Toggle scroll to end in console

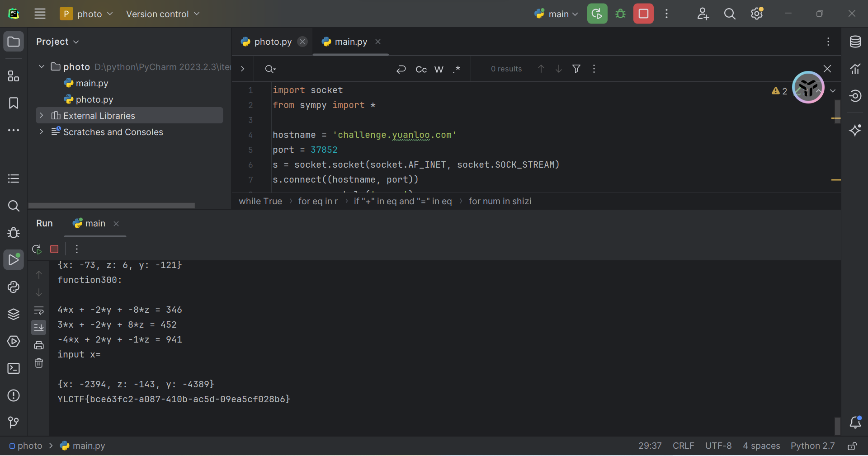(x=39, y=328)
